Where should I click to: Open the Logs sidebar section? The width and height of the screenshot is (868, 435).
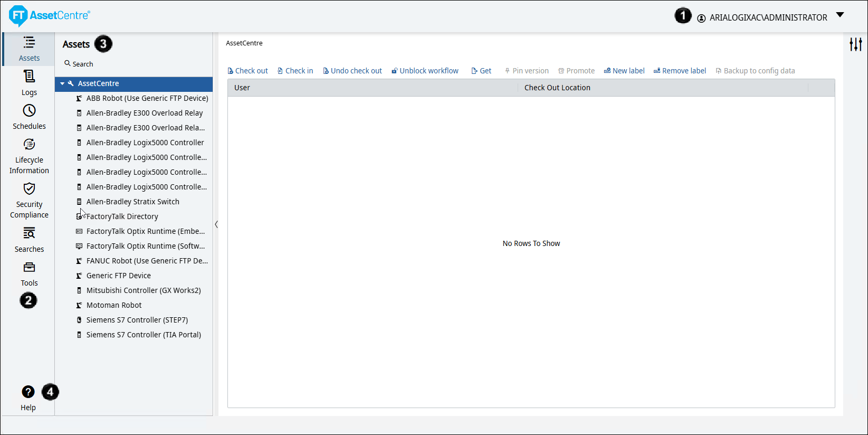pos(29,83)
